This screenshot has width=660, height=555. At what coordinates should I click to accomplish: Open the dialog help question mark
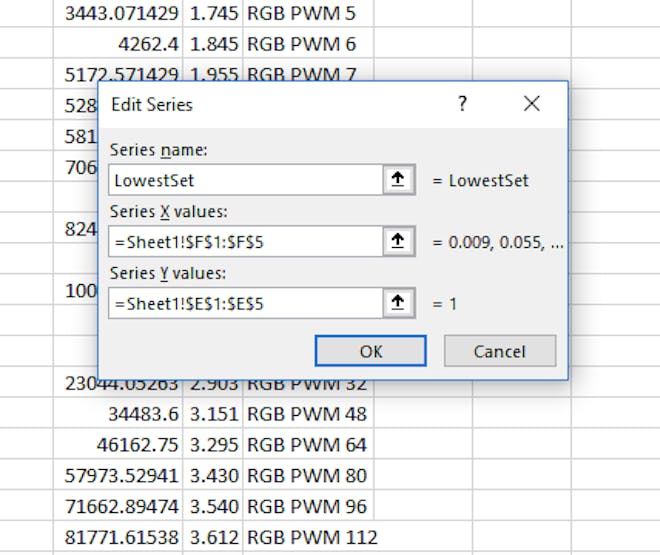462,104
